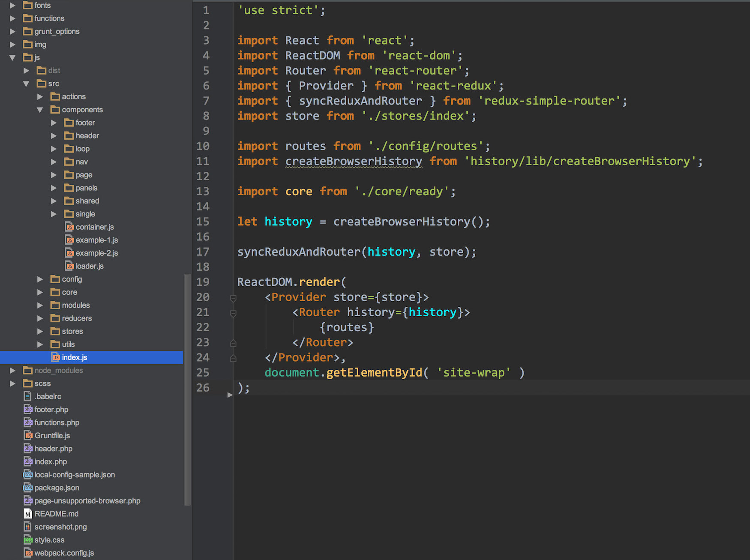Expand the functions folder arrow
Image resolution: width=750 pixels, height=560 pixels.
[12, 18]
